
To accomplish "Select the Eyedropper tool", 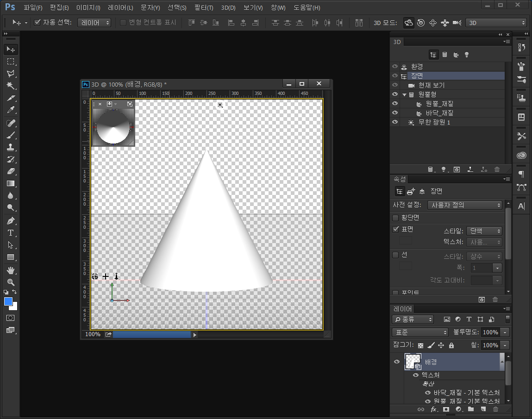I will pyautogui.click(x=11, y=110).
